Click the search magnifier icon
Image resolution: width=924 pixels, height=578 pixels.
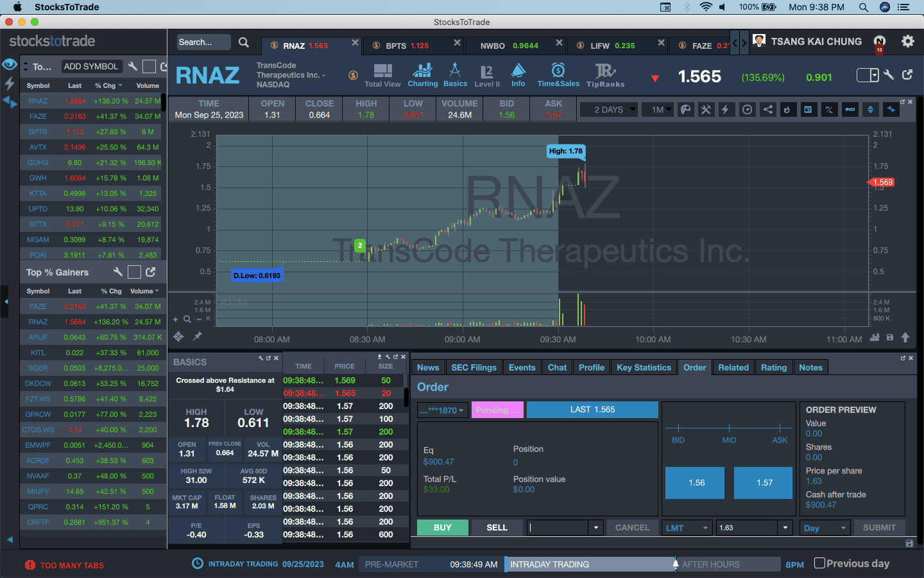point(244,42)
